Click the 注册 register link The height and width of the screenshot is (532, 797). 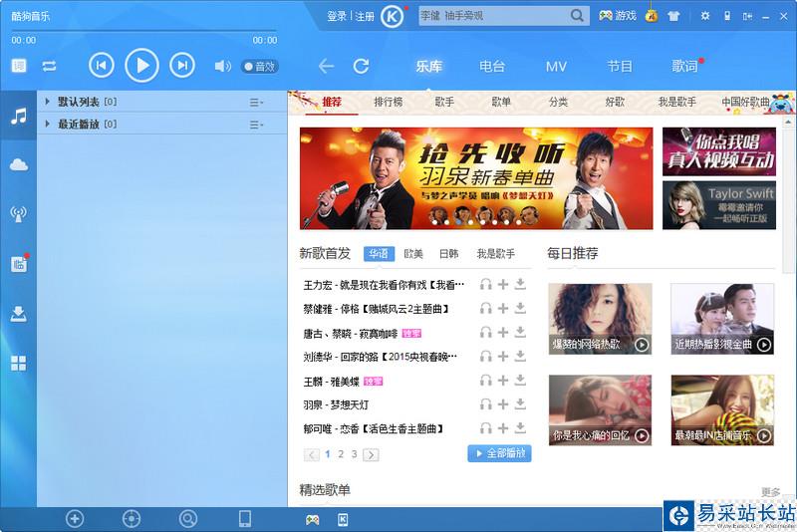365,16
